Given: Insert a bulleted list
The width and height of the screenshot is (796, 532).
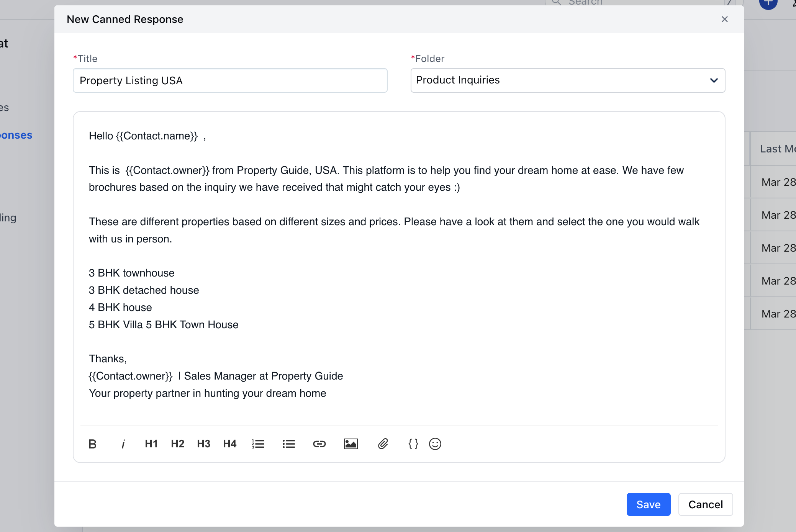Looking at the screenshot, I should coord(288,444).
